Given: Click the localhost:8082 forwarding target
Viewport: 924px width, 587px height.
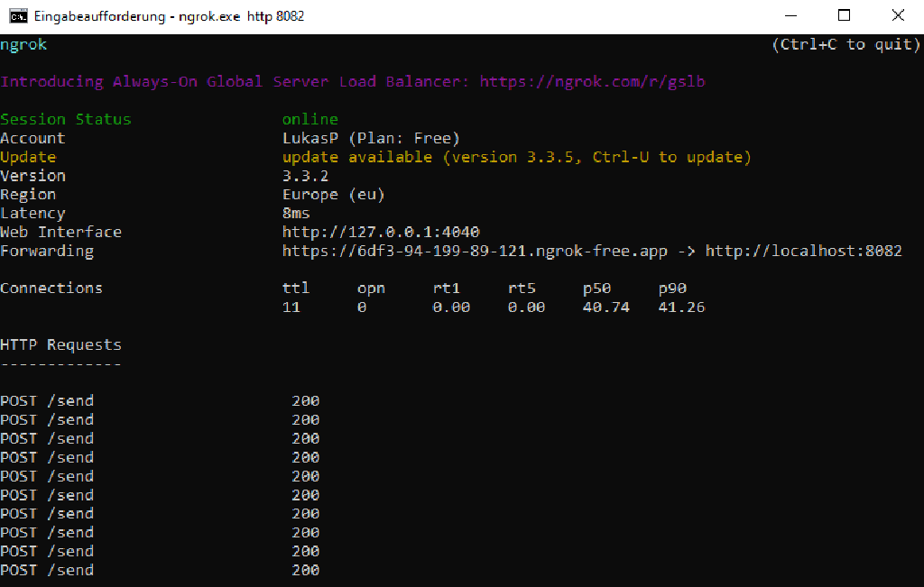Looking at the screenshot, I should (x=804, y=250).
